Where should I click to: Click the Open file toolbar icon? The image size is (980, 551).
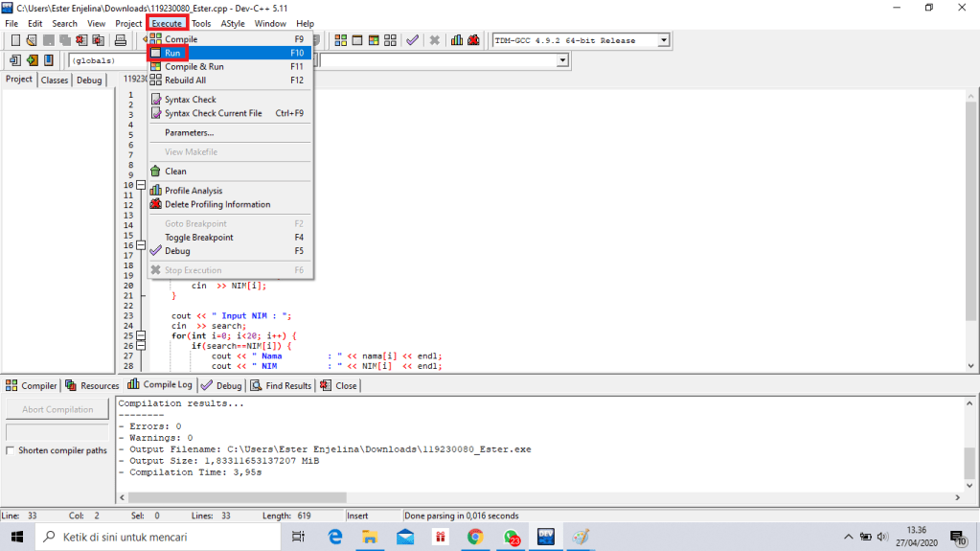pyautogui.click(x=32, y=40)
